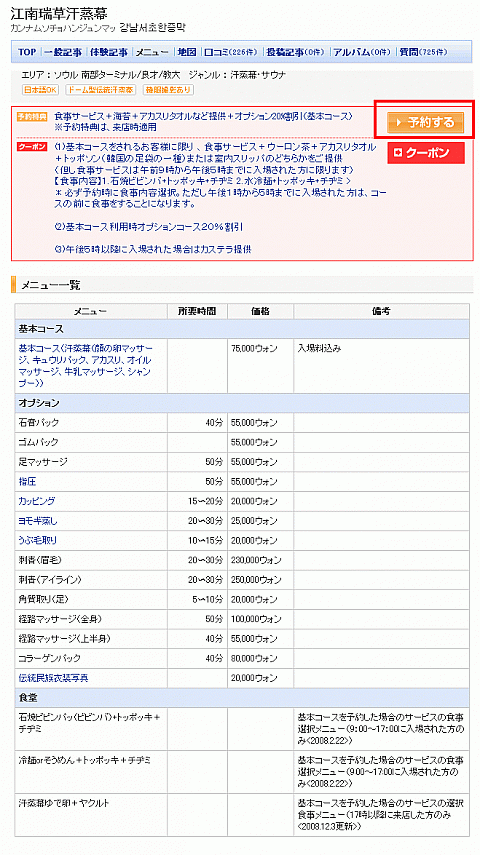Open the 口コミ reviews tab
The height and width of the screenshot is (855, 480).
(x=230, y=52)
